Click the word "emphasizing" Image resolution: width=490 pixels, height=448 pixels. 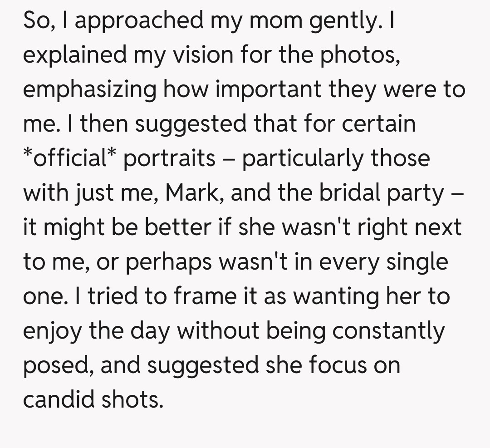click(89, 90)
